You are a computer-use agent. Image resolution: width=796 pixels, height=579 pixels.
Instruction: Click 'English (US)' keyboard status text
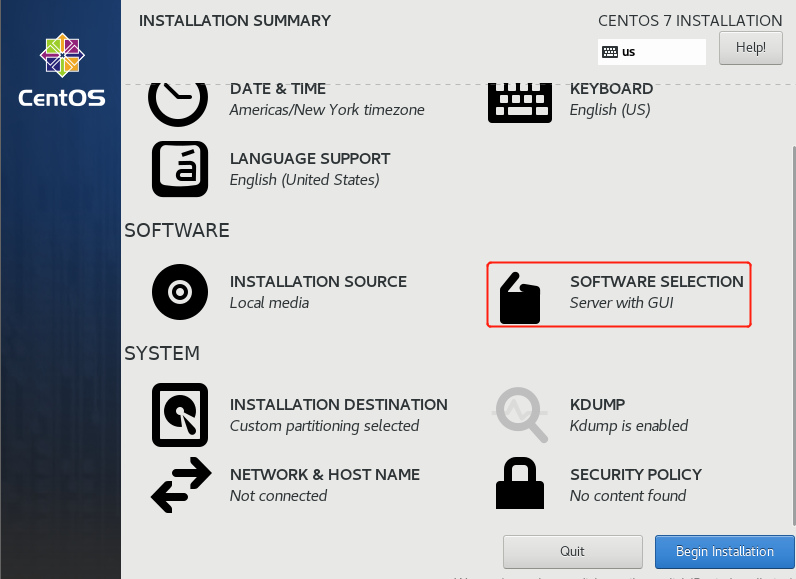tap(610, 110)
